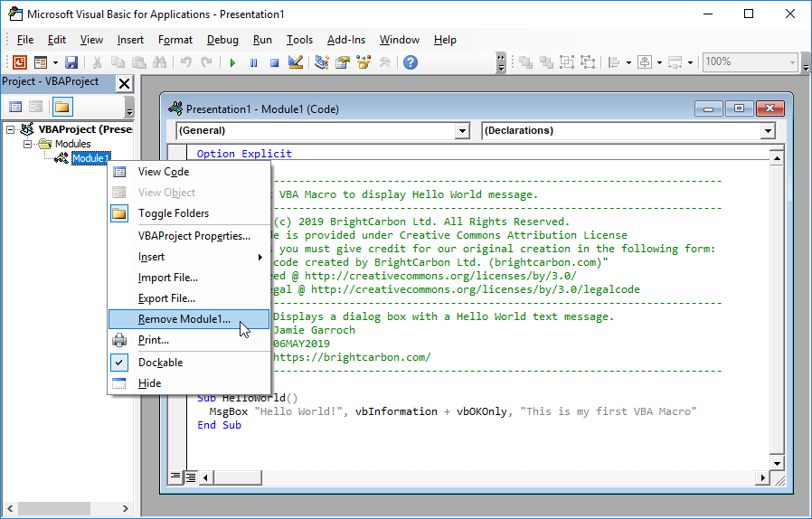
Task: Run the macro with the green play icon
Action: [232, 62]
